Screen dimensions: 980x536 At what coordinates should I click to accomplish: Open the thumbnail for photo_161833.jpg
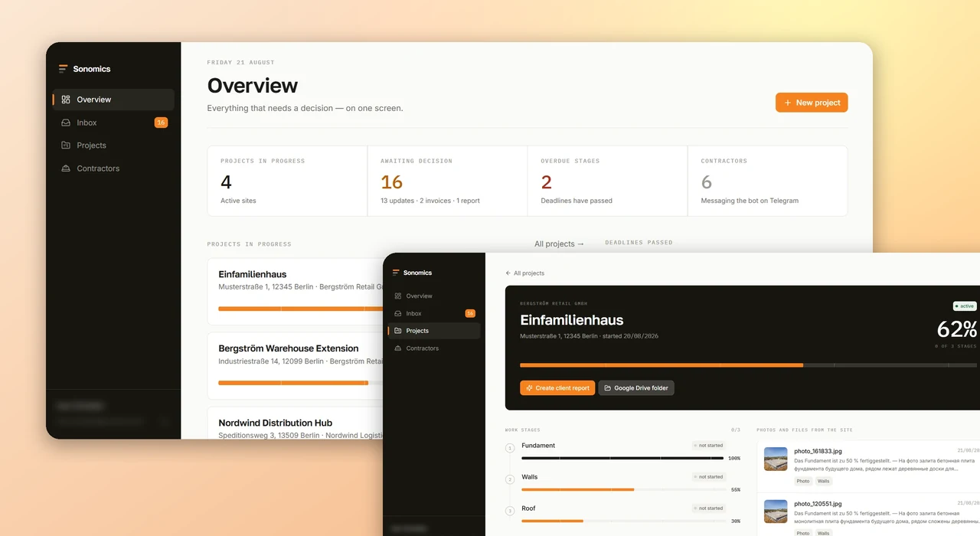click(776, 459)
